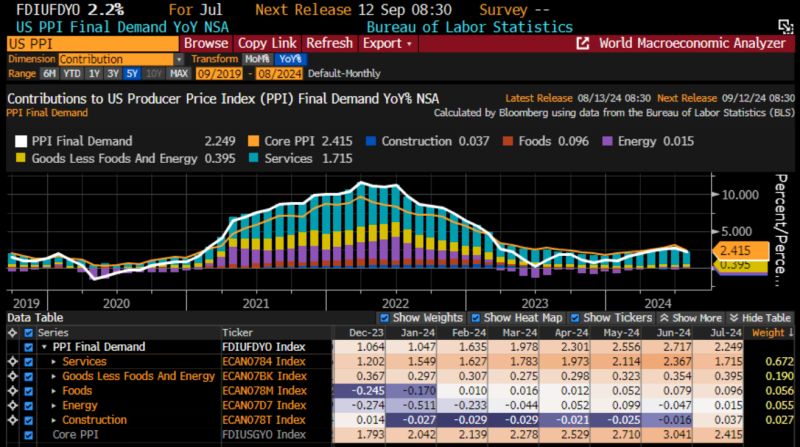
Task: Click the settings icon in the Series header
Action: coord(11,332)
